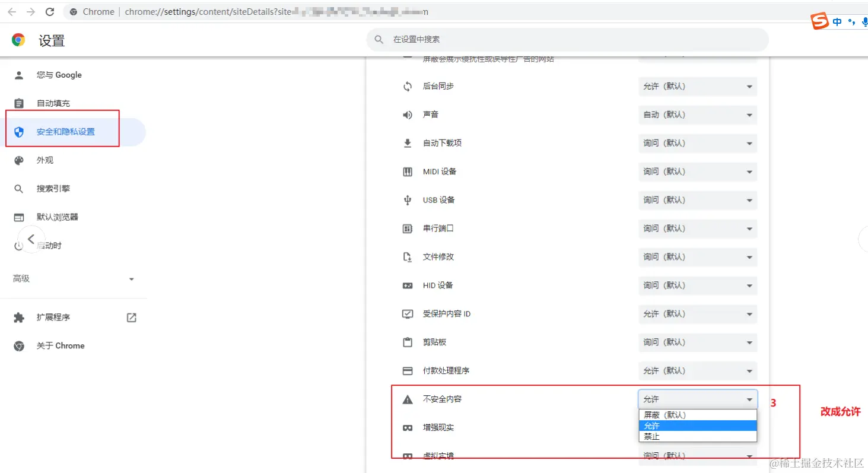
Task: Open the USB 设备 permission dropdown
Action: click(x=698, y=200)
